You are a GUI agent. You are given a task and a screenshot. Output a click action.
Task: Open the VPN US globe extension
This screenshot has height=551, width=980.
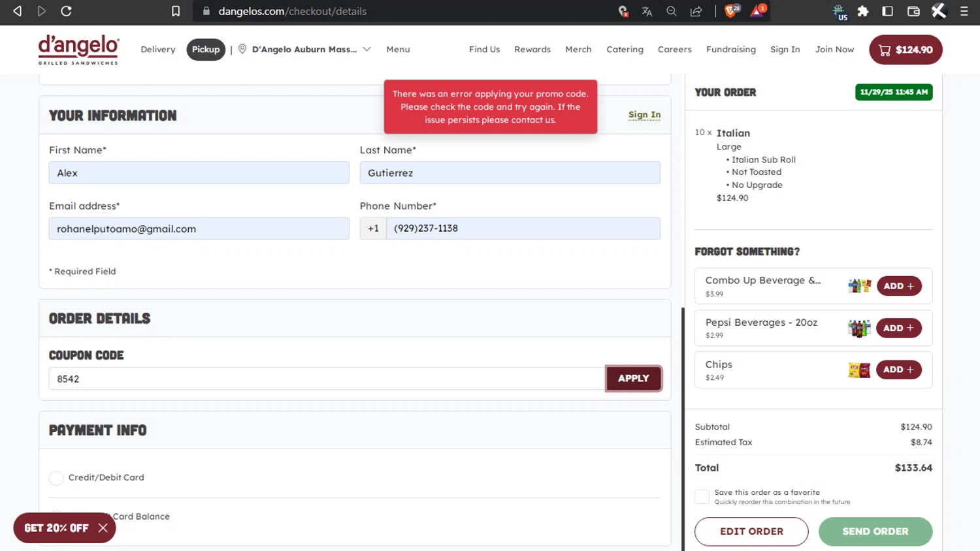pos(840,12)
